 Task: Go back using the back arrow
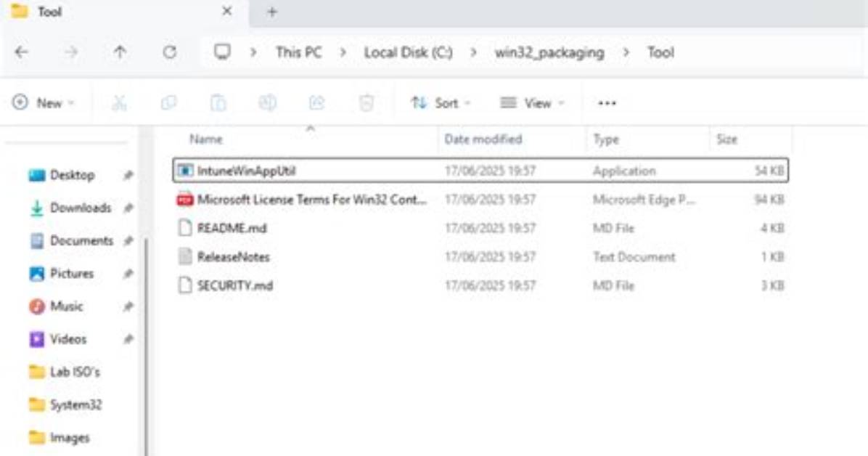[x=22, y=52]
